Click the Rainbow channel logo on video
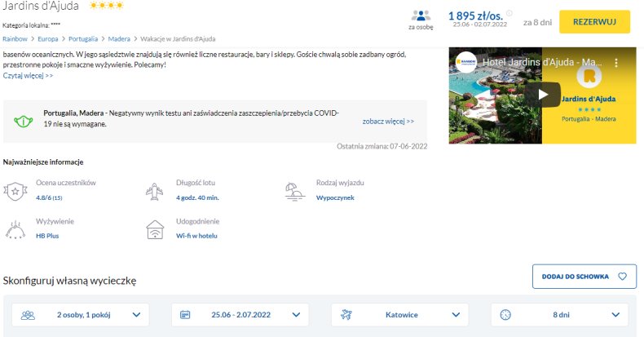644x337 pixels. (x=465, y=62)
